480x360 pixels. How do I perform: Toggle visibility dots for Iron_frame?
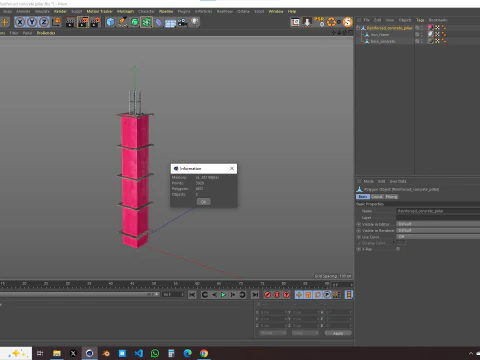point(422,34)
